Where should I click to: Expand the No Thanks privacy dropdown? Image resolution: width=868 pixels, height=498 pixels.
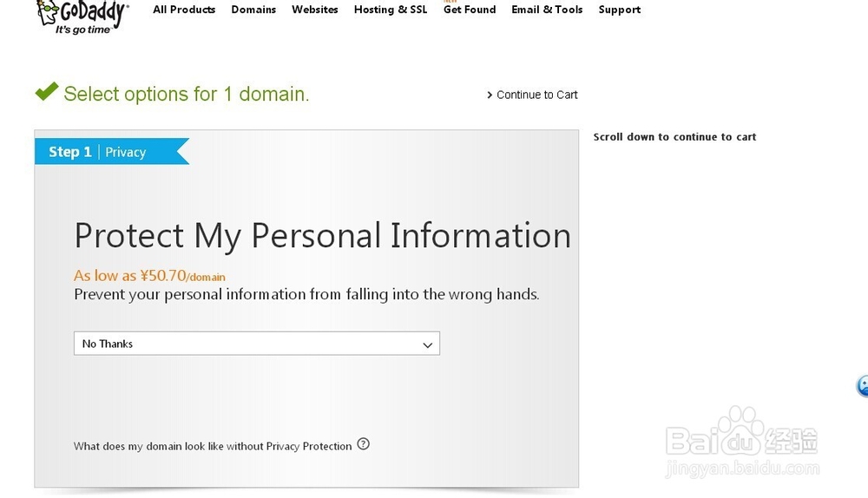click(257, 344)
